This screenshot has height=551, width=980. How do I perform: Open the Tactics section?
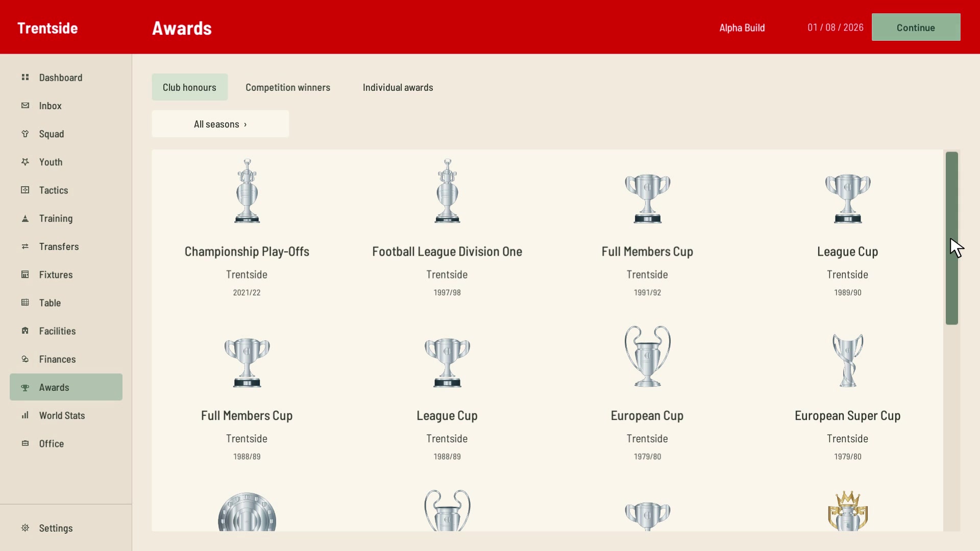pos(66,190)
